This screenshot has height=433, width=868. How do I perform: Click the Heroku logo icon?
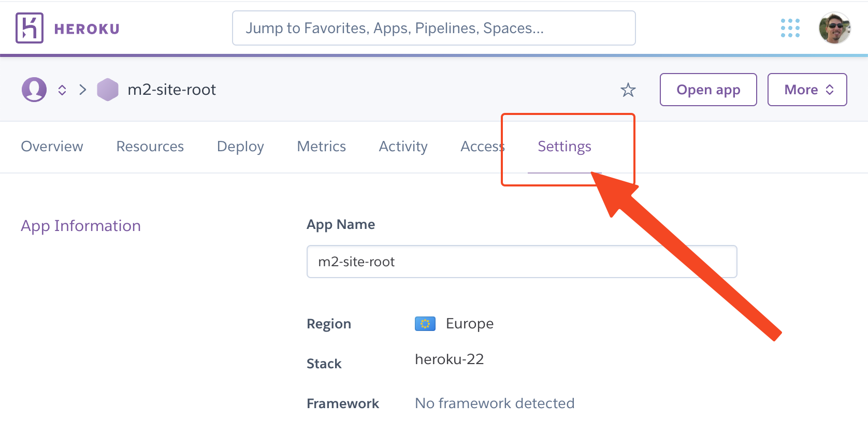coord(30,28)
